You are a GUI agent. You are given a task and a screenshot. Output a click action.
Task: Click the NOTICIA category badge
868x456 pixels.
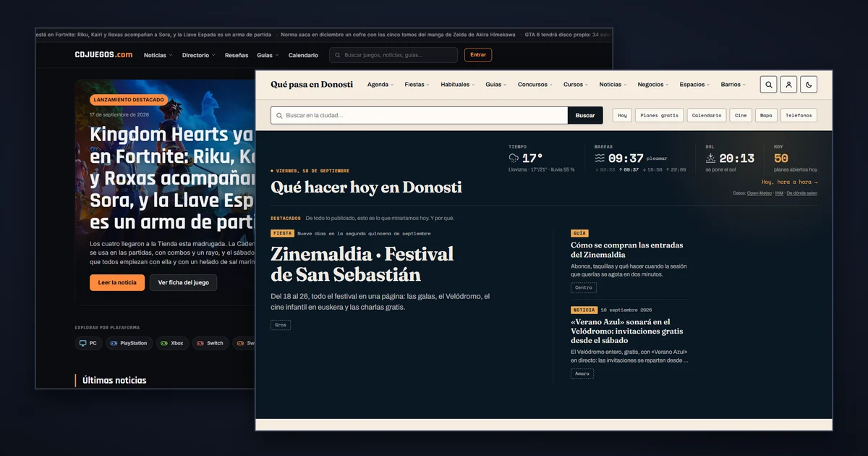point(584,310)
